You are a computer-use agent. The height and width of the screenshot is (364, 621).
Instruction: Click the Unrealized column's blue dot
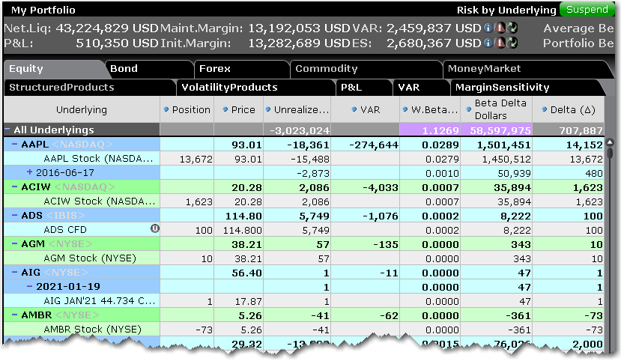[268, 109]
